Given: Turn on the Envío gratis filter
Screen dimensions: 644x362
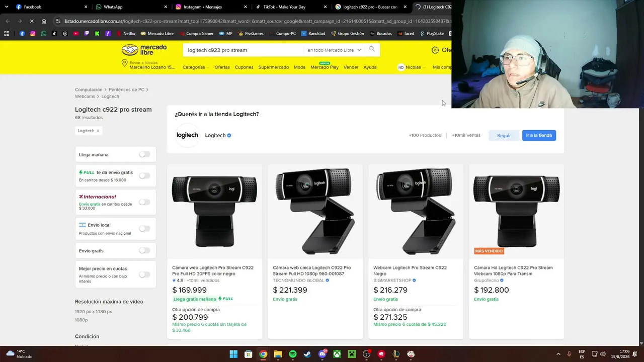Looking at the screenshot, I should point(144,250).
